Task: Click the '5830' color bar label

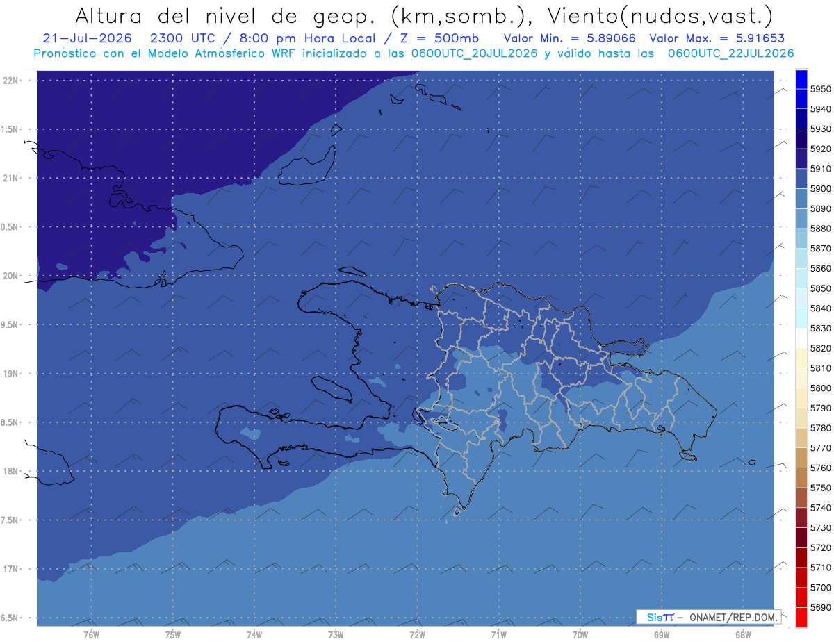Action: (820, 329)
